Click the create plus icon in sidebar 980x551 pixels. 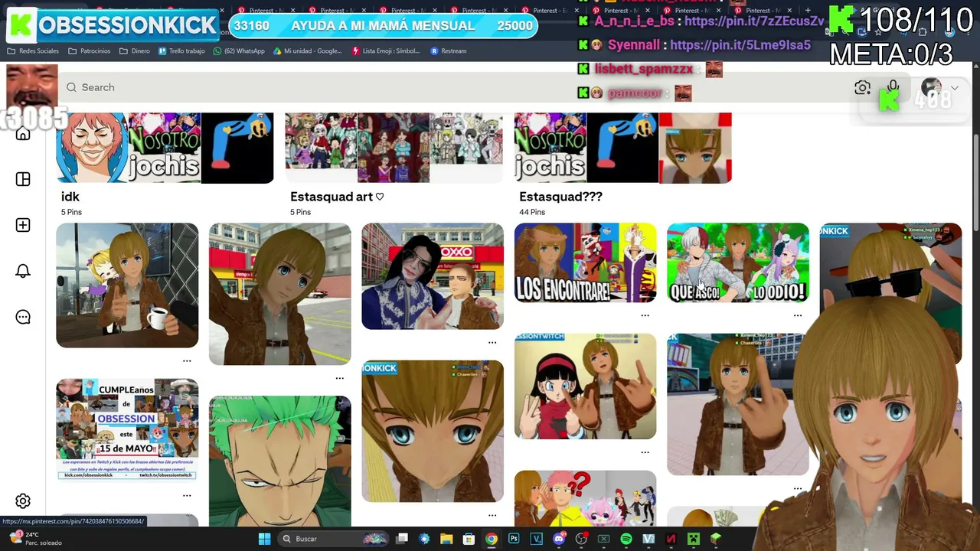coord(23,225)
